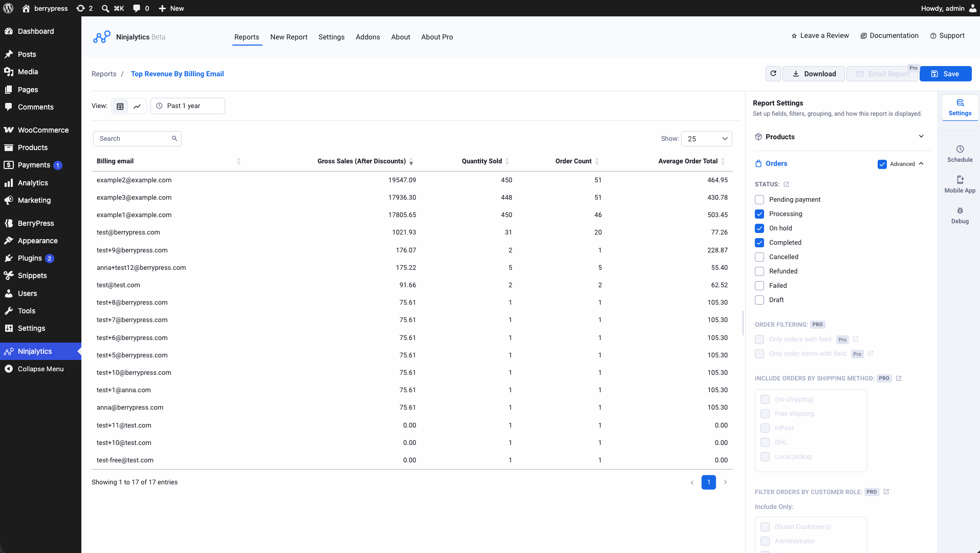This screenshot has width=980, height=553.
Task: Click the Download button
Action: pos(814,74)
